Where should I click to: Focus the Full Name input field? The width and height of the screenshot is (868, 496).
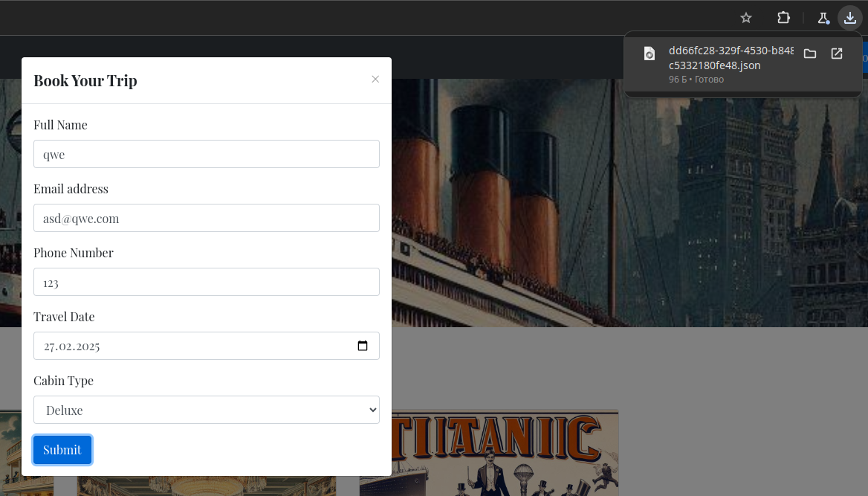207,154
